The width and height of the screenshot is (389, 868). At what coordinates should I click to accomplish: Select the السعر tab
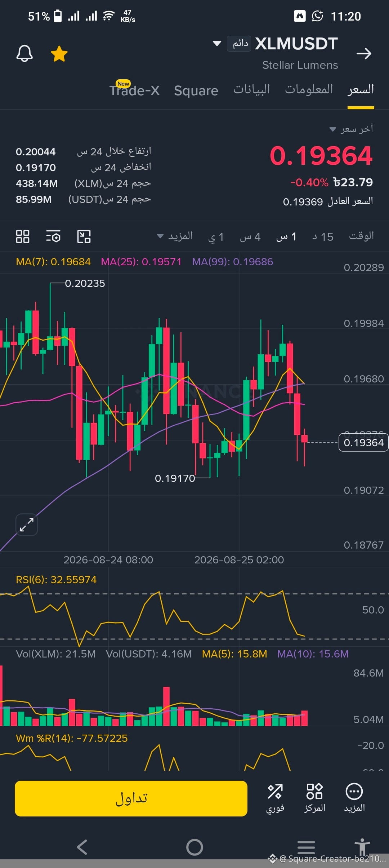tap(361, 89)
